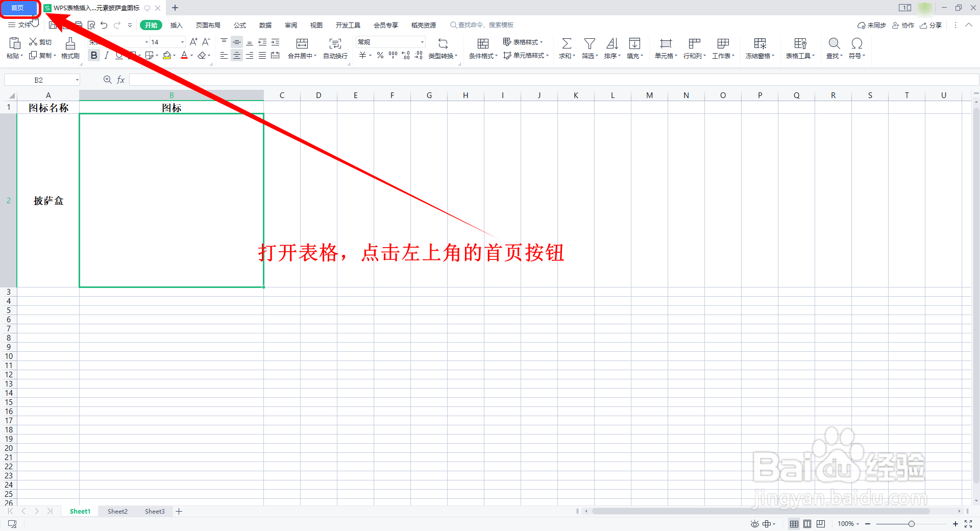
Task: Select the Sheet2 worksheet tab
Action: [x=117, y=511]
